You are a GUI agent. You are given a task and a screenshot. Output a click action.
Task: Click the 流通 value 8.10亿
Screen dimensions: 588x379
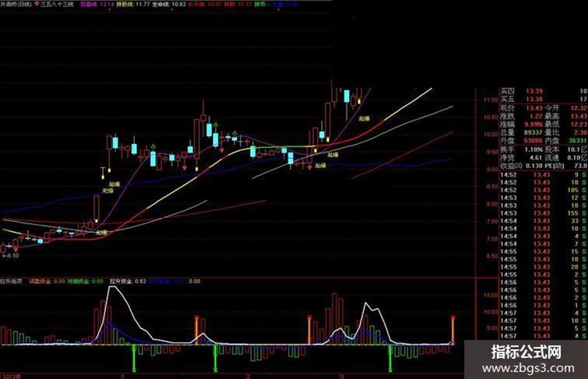tap(577, 157)
